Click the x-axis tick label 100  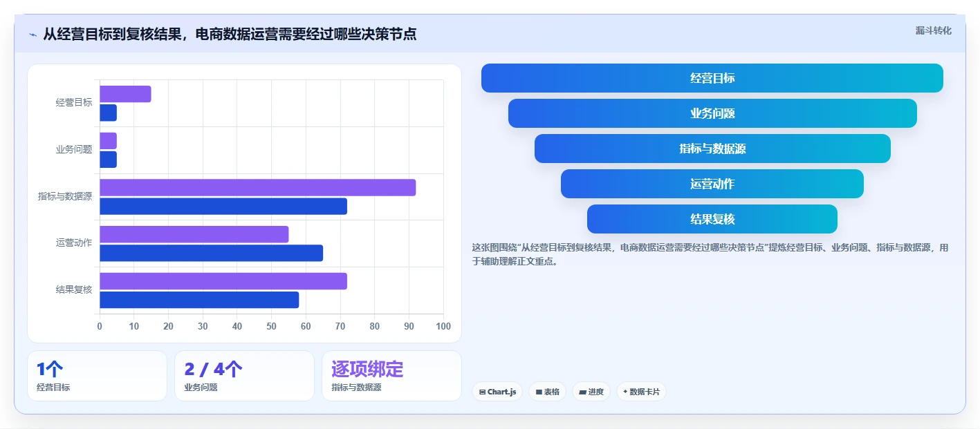tap(443, 326)
